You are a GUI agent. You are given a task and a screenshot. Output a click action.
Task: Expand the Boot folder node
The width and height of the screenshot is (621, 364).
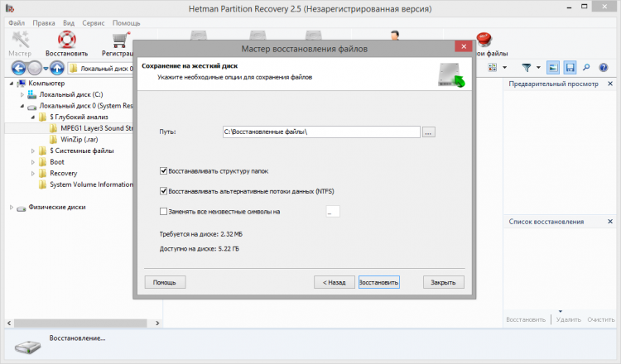(x=33, y=162)
